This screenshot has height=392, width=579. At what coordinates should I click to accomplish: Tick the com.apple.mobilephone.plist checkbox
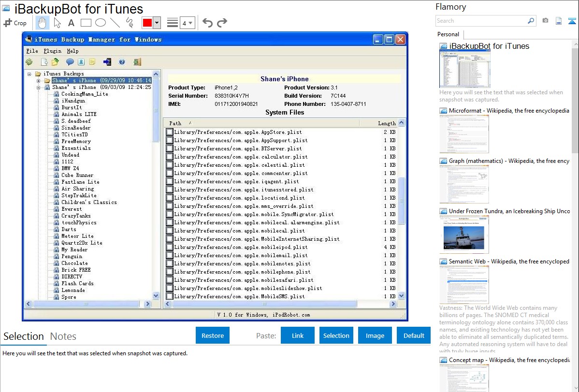[170, 272]
